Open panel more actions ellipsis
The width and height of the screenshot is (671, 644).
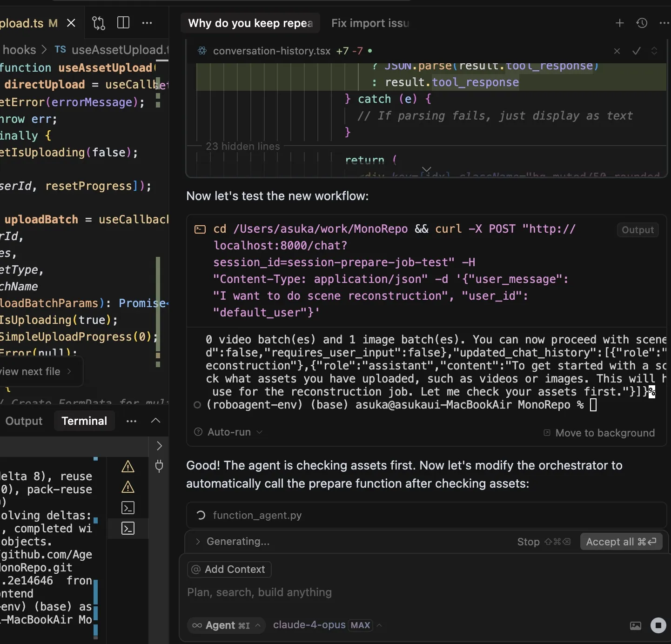tap(132, 421)
